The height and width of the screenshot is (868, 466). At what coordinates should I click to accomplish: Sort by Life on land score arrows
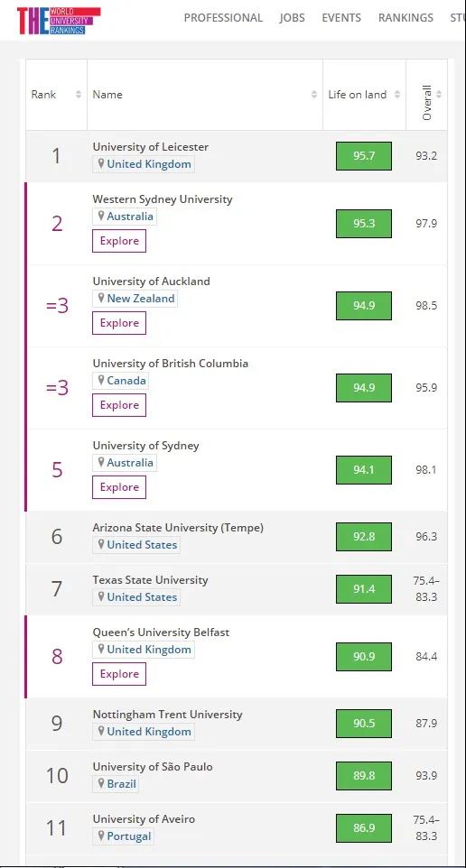click(396, 95)
